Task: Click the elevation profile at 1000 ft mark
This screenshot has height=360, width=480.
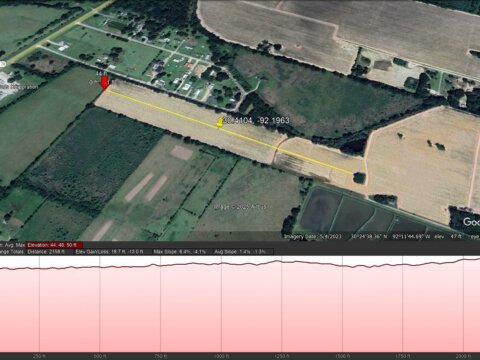Action: point(222,264)
